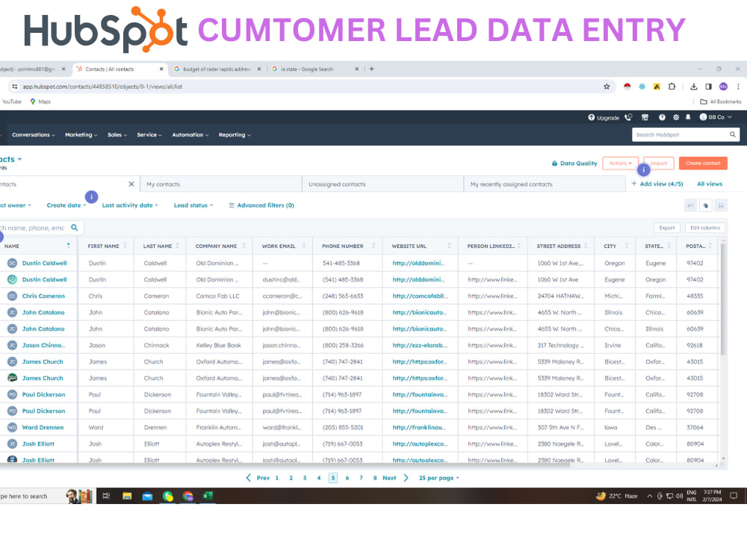Image resolution: width=747 pixels, height=560 pixels.
Task: Open Data Quality link
Action: pos(574,164)
